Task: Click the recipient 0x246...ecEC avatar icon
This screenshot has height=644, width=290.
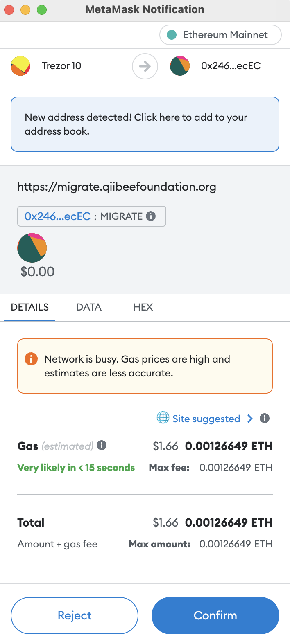Action: click(180, 66)
